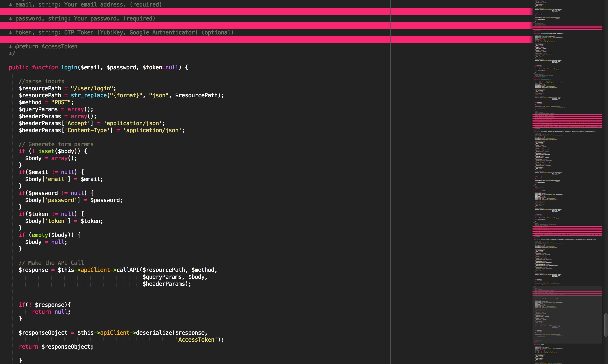Viewport: 608px width, 364px height.
Task: Click the minimap's highlighted viewport region
Action: click(567, 315)
